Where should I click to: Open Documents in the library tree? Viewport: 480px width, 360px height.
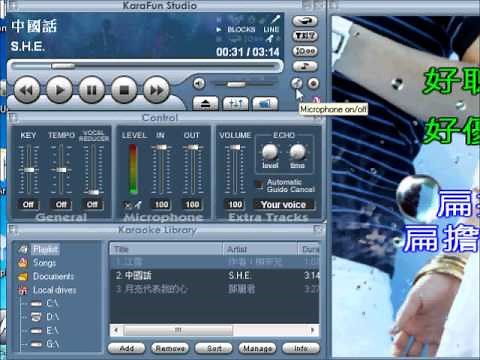[x=53, y=276]
